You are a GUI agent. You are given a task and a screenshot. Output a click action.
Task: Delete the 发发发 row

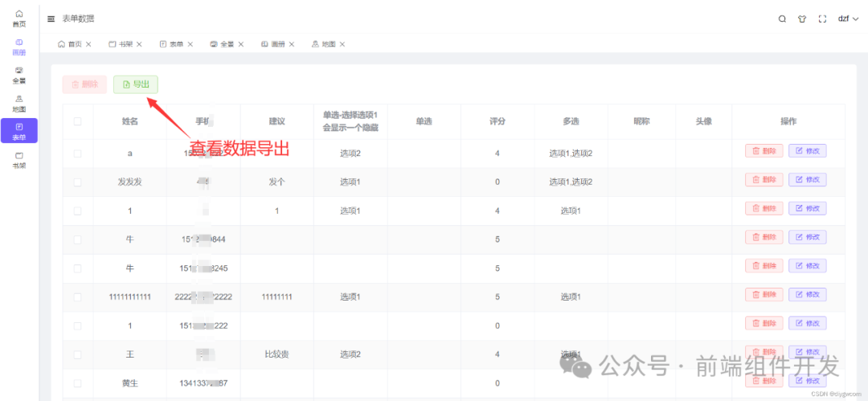764,179
